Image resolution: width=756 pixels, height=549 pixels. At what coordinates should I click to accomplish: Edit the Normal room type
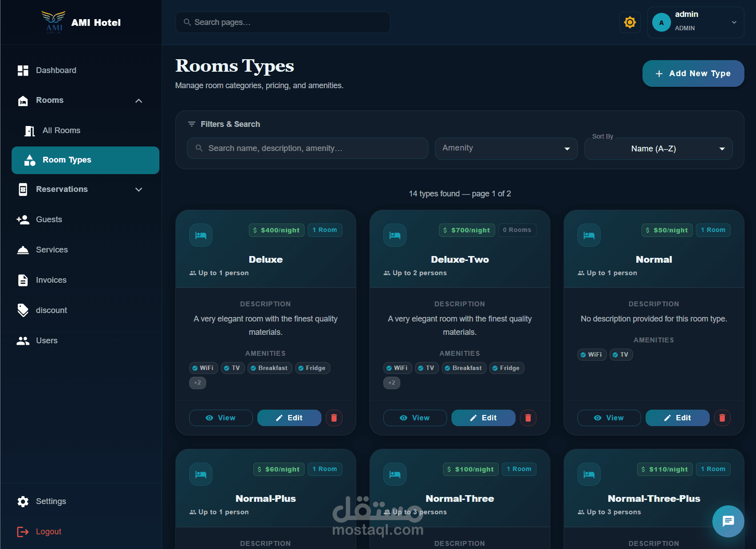(x=678, y=418)
